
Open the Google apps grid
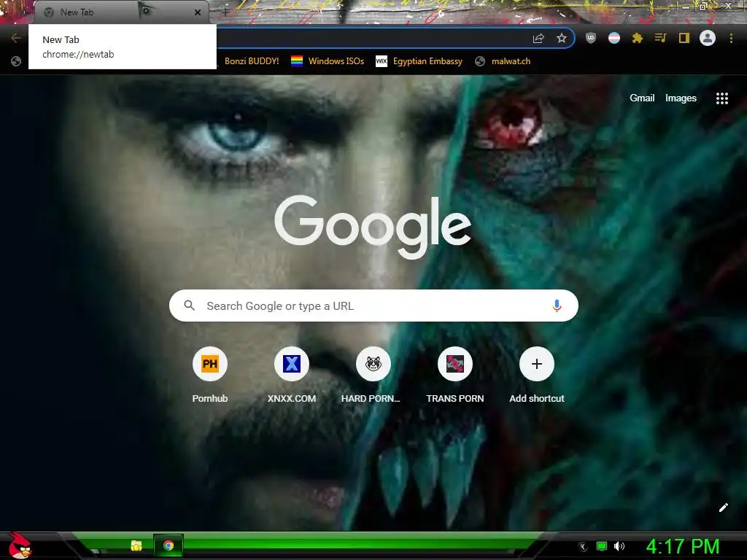(x=721, y=98)
